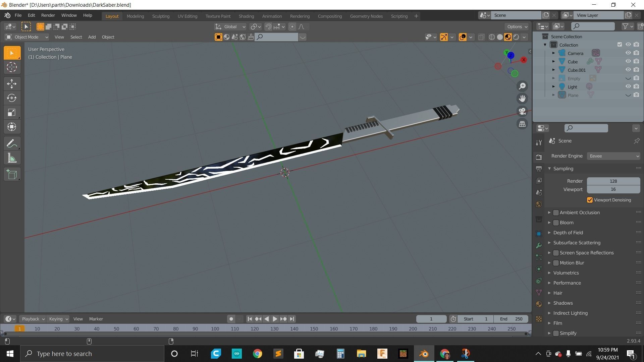The image size is (644, 362).
Task: Open the Texture properties tab
Action: (539, 319)
